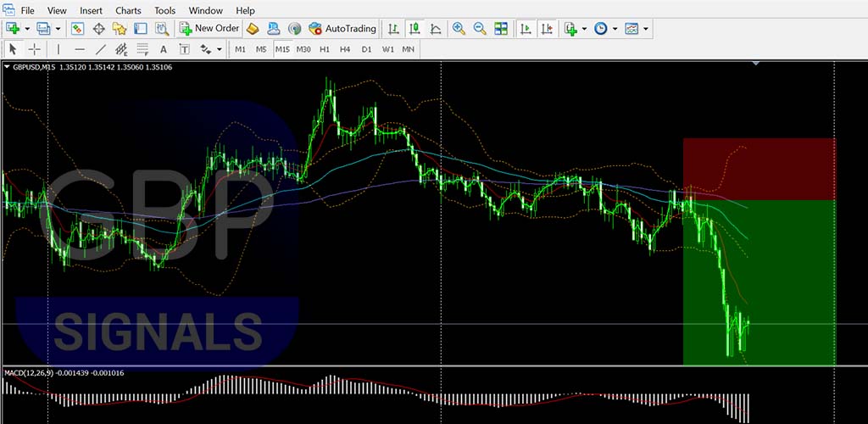The width and height of the screenshot is (868, 424).
Task: Zoom in on the chart
Action: tap(459, 28)
